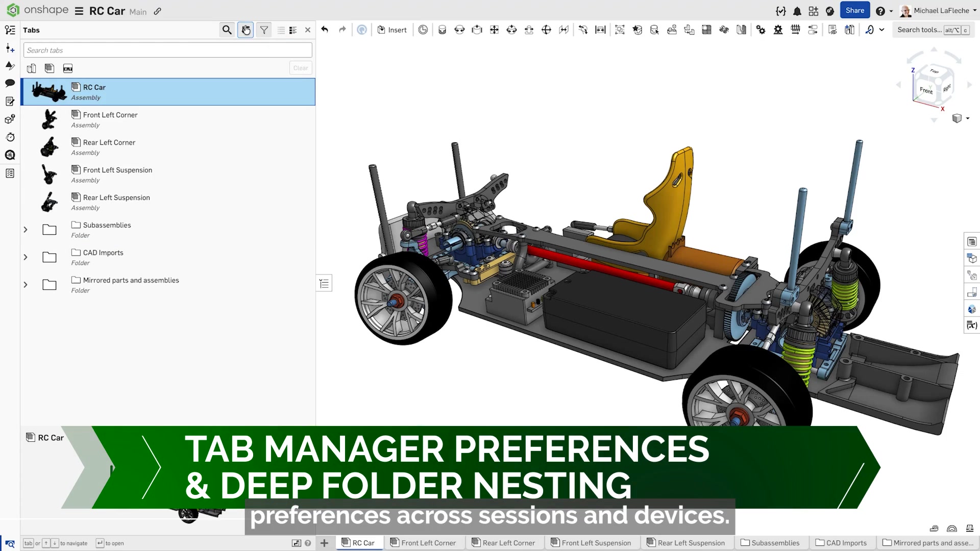
Task: Click the Search tabs input field
Action: pyautogui.click(x=168, y=50)
